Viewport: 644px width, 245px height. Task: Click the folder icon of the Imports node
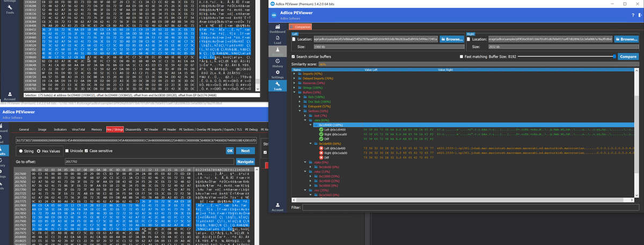point(299,73)
